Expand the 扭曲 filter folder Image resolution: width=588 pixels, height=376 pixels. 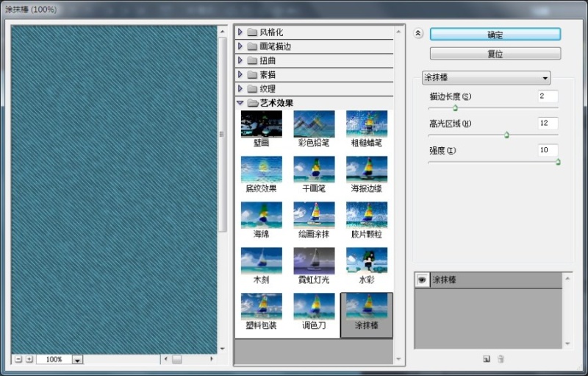click(240, 60)
